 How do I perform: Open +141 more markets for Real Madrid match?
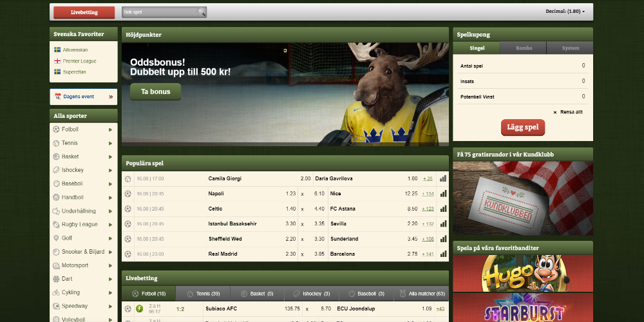pyautogui.click(x=428, y=254)
